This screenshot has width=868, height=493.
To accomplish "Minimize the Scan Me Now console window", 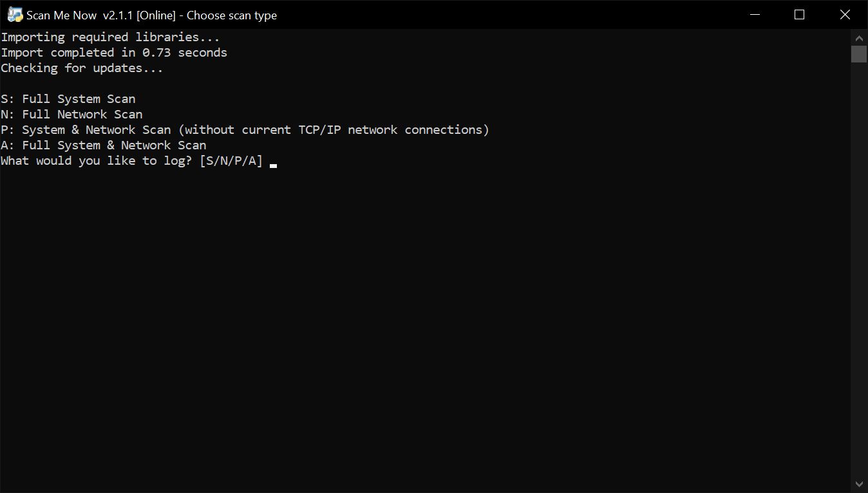I will tap(754, 15).
